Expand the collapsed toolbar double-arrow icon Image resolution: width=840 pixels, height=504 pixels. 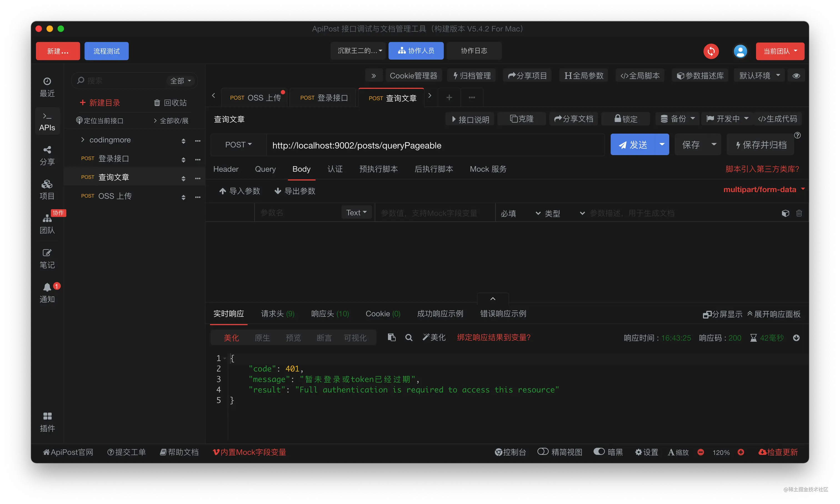(373, 75)
